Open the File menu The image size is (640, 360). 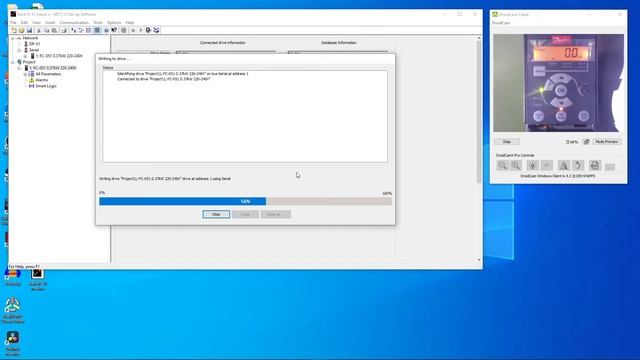[x=13, y=22]
